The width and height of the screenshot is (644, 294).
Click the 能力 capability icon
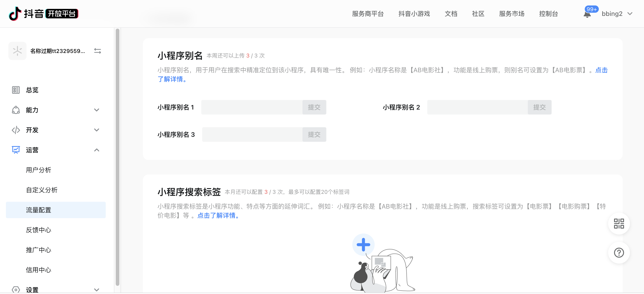(x=16, y=110)
